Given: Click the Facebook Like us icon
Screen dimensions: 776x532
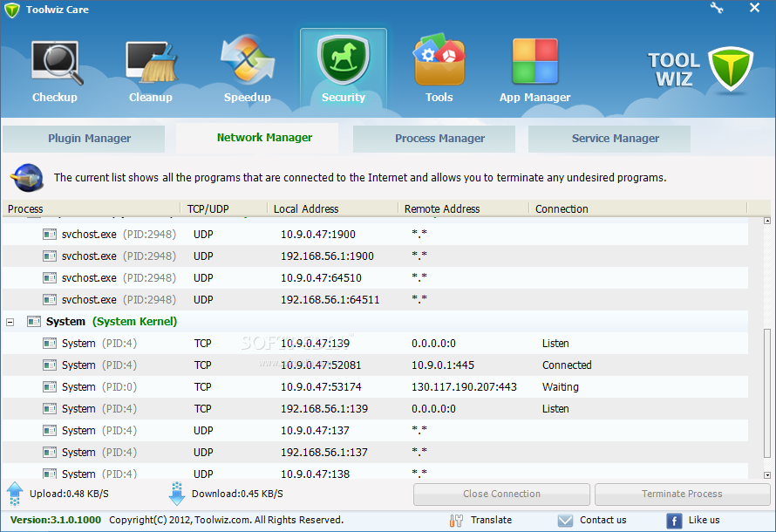Looking at the screenshot, I should tap(674, 521).
